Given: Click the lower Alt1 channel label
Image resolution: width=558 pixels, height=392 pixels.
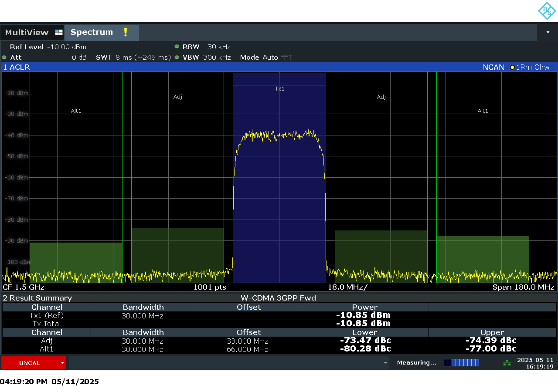Looking at the screenshot, I should click(76, 111).
